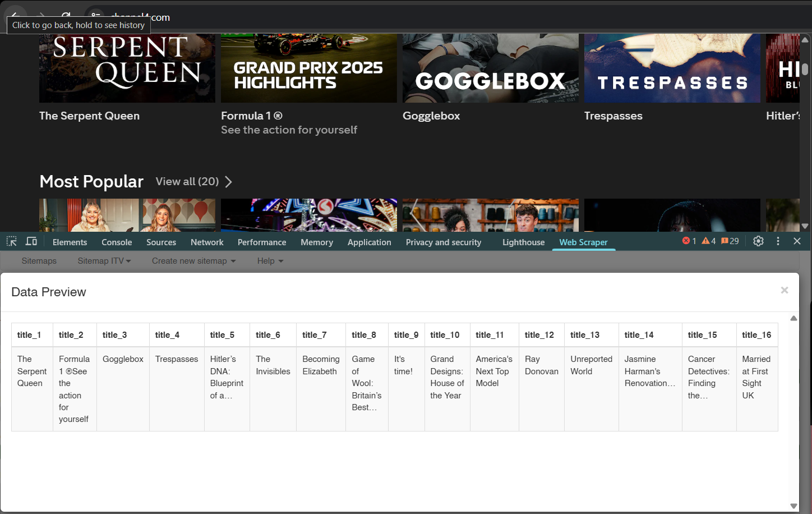Image resolution: width=812 pixels, height=514 pixels.
Task: Open the DevTools three-dot menu
Action: 778,241
